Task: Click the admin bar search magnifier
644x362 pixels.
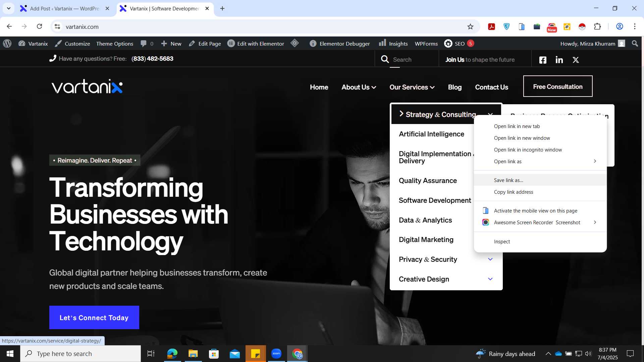Action: 635,44
